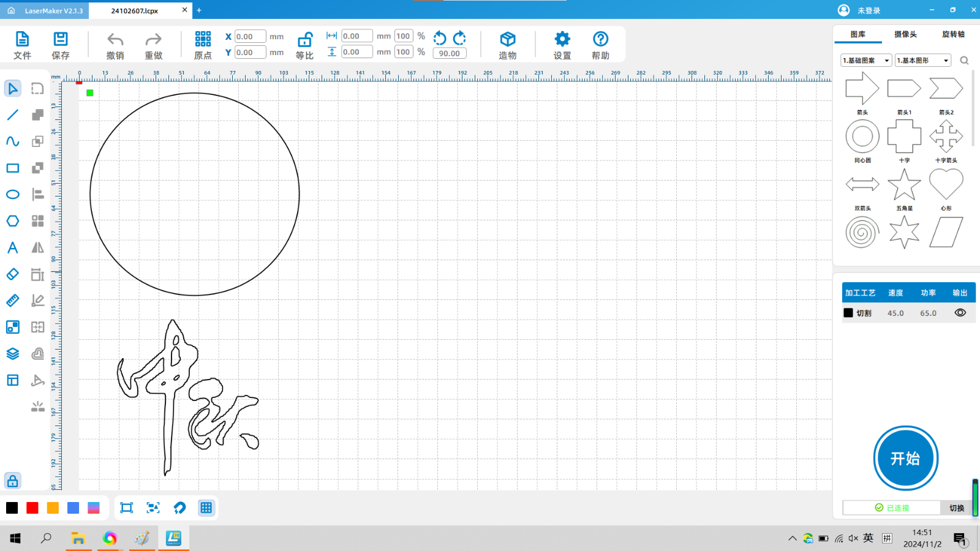This screenshot has width=980, height=551.
Task: Choose the text tool
Action: pyautogui.click(x=12, y=248)
